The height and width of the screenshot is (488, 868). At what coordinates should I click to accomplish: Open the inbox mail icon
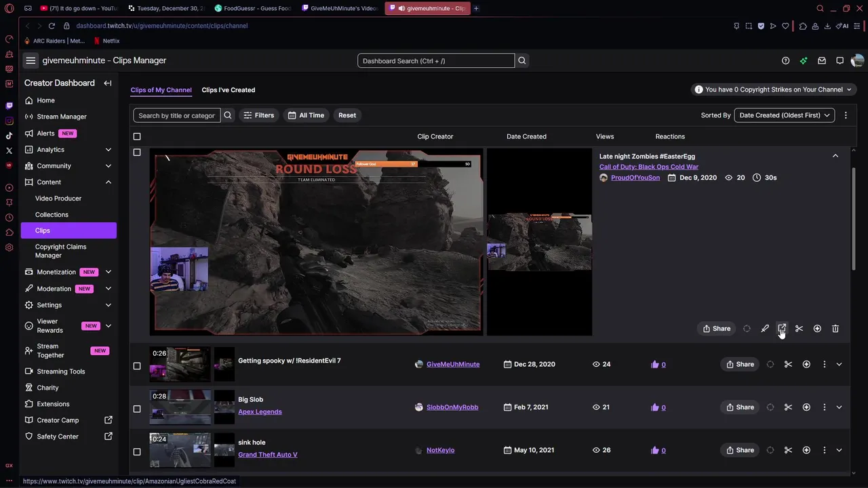[822, 60]
